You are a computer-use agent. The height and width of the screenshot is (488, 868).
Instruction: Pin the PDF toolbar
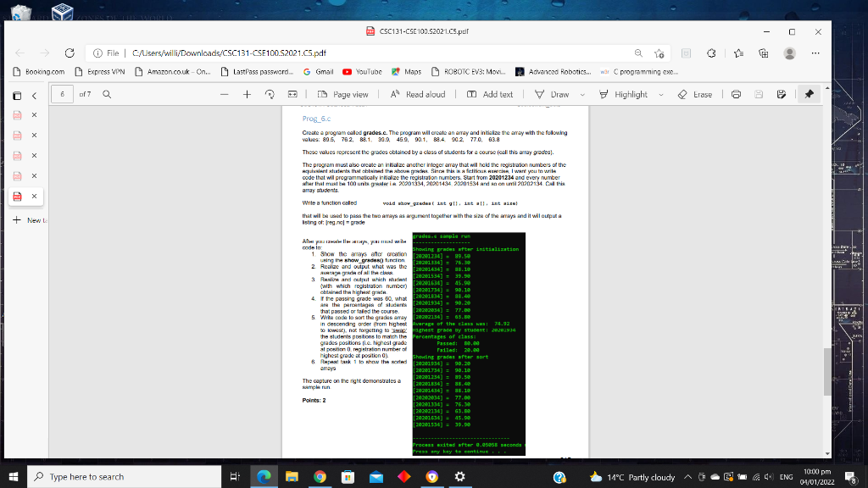pyautogui.click(x=807, y=95)
